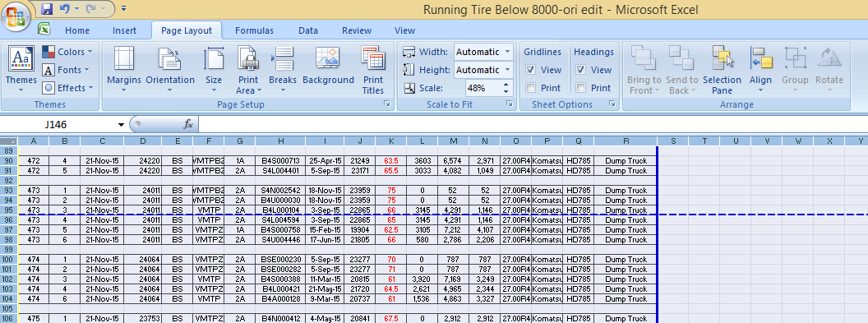The width and height of the screenshot is (868, 323).
Task: Open Customize Quick Access Toolbar menu
Action: [x=123, y=9]
